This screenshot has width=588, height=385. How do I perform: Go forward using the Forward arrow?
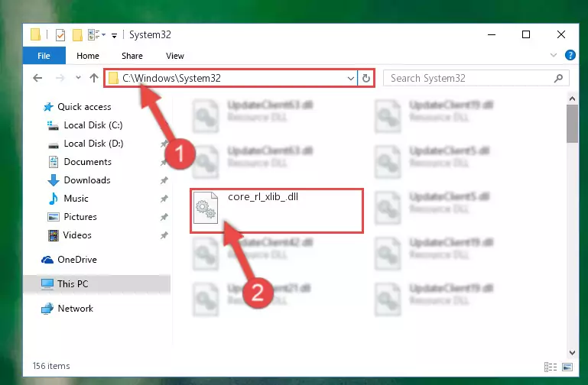click(60, 78)
